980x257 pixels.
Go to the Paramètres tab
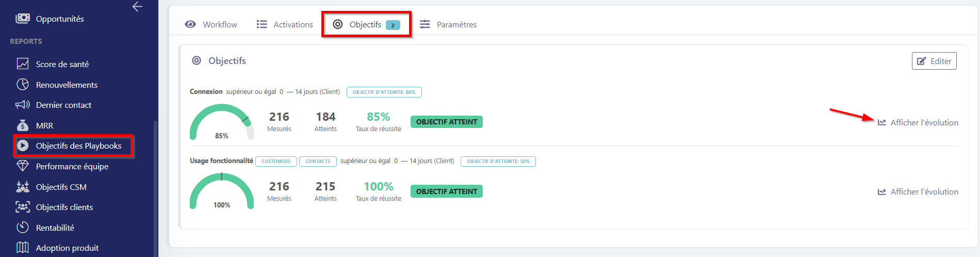pos(448,24)
